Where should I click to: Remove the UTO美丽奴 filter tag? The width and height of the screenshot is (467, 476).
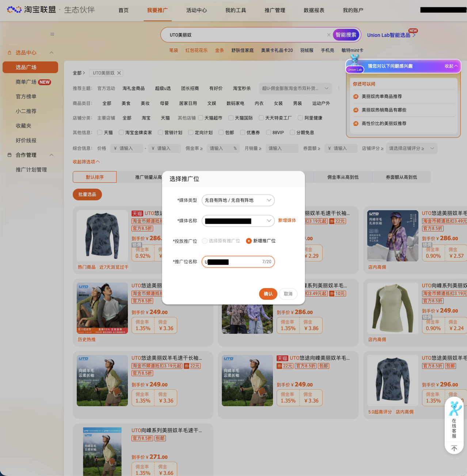pyautogui.click(x=119, y=73)
